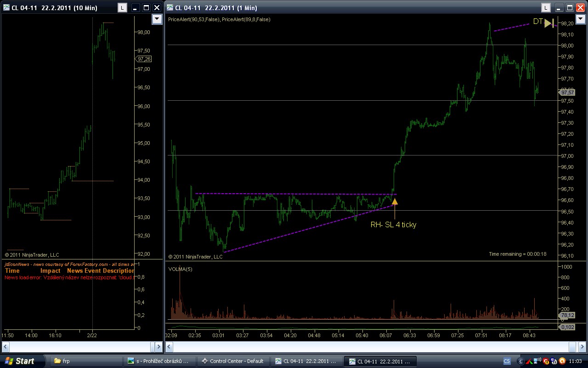This screenshot has height=368, width=588.
Task: Click the chart icon in the 10 Min window title
Action: (6, 7)
